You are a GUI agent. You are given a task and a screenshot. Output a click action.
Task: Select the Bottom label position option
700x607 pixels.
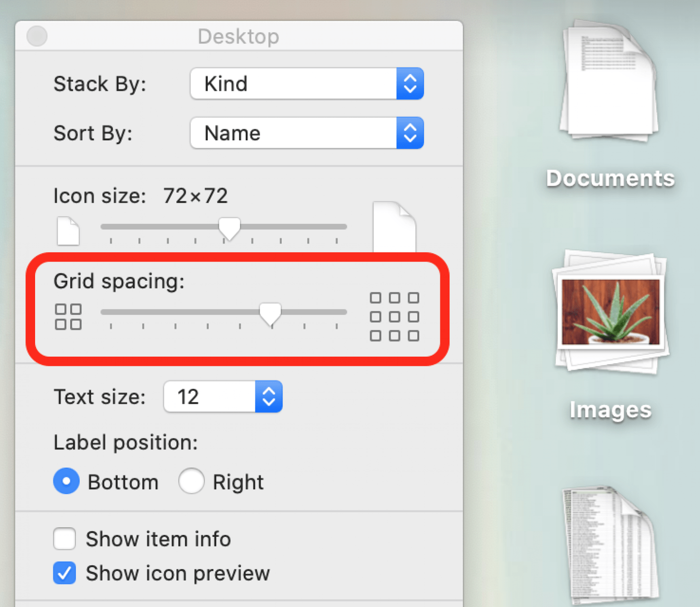coord(66,481)
